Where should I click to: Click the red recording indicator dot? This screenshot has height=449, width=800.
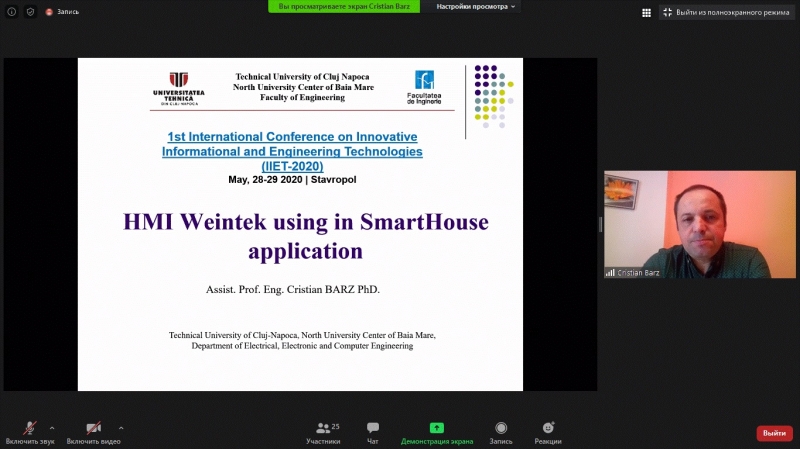49,12
